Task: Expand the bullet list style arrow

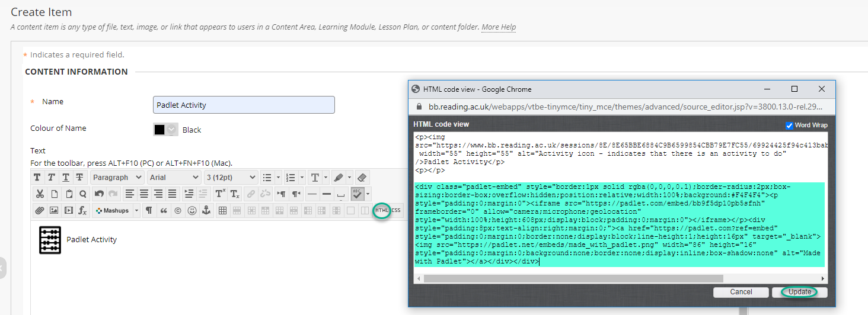Action: [278, 177]
